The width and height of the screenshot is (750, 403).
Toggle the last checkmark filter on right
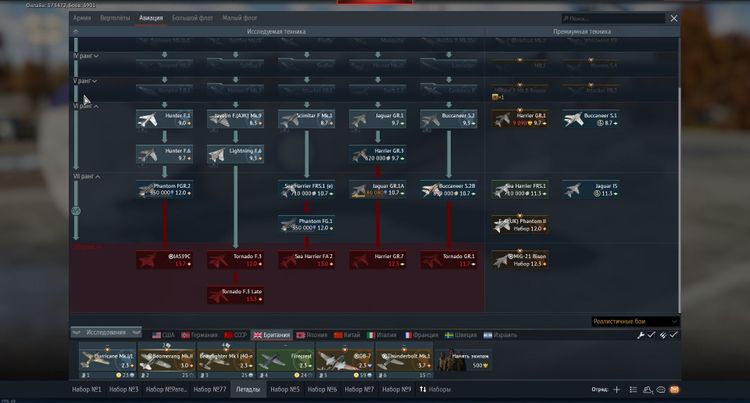(x=673, y=334)
